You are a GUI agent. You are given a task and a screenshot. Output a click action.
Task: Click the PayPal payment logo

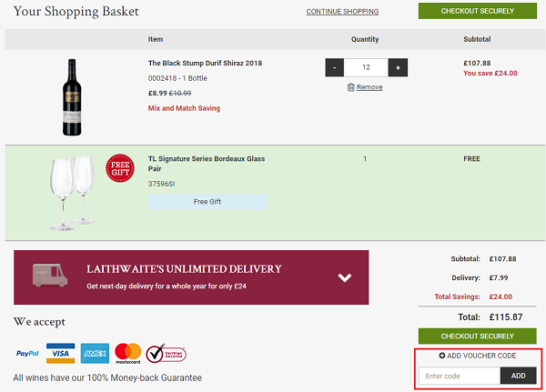[27, 354]
